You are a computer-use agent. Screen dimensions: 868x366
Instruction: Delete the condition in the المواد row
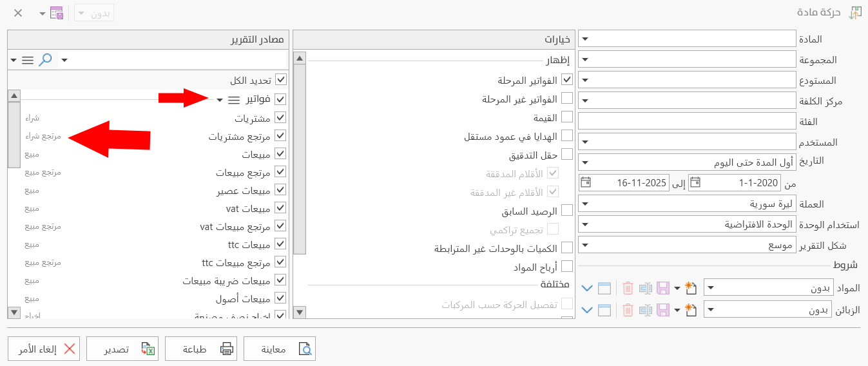coord(628,288)
